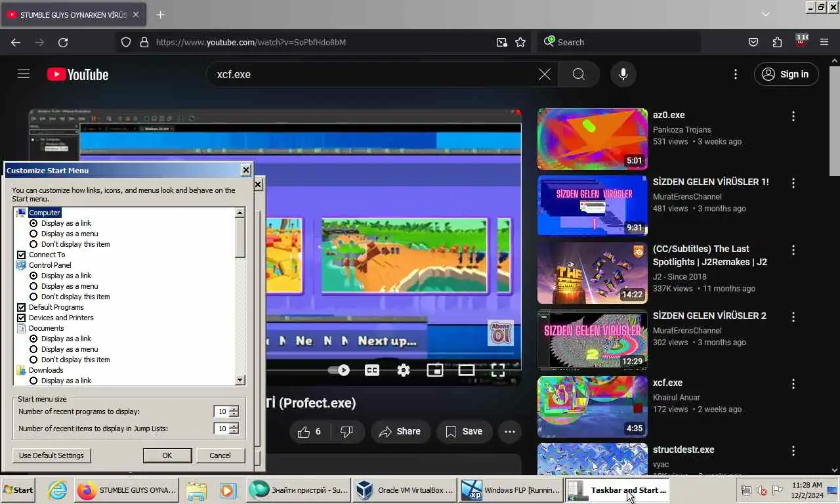This screenshot has width=840, height=504.
Task: Select Documents 'Display as a menu'
Action: coord(33,349)
